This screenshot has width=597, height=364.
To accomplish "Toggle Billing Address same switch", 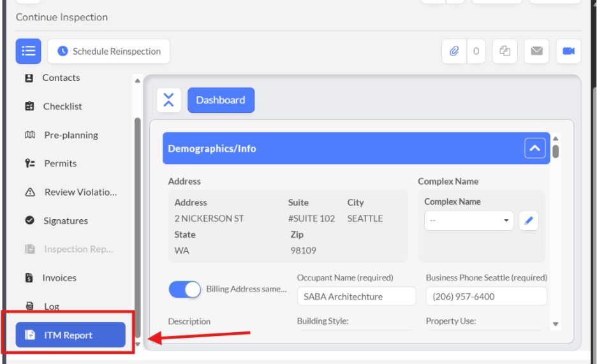I will 184,289.
